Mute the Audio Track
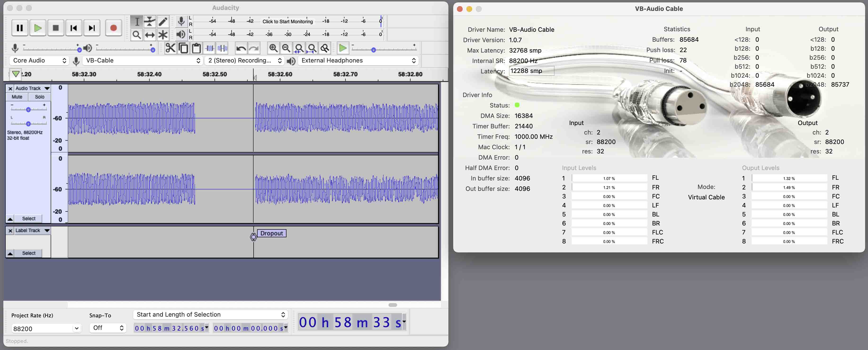This screenshot has width=868, height=350. point(17,97)
